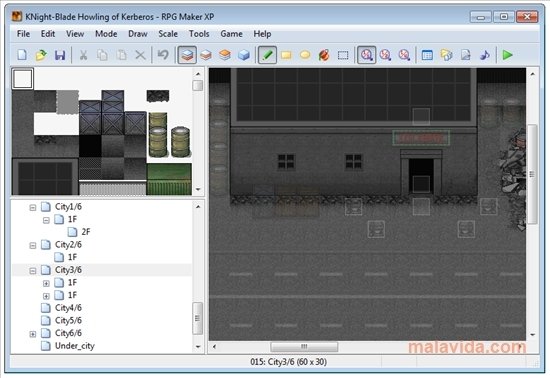Open the Draw menu
The image size is (550, 378).
tap(138, 34)
